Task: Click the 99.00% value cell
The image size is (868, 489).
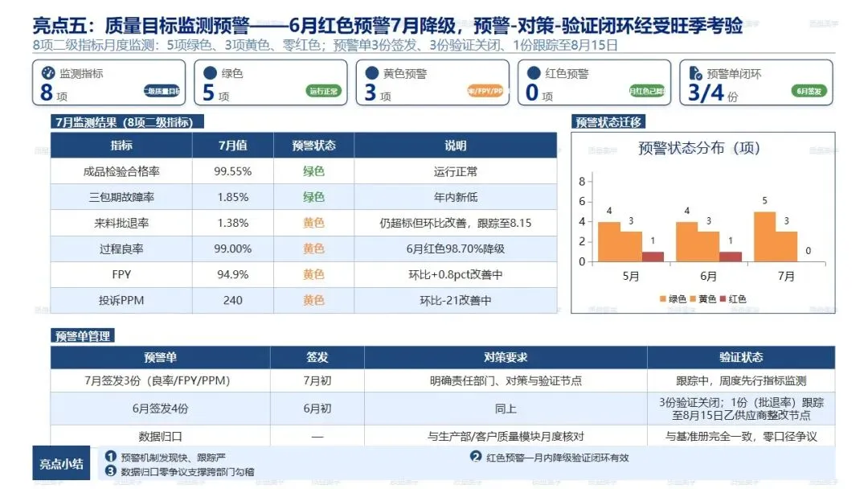Action: [x=232, y=249]
